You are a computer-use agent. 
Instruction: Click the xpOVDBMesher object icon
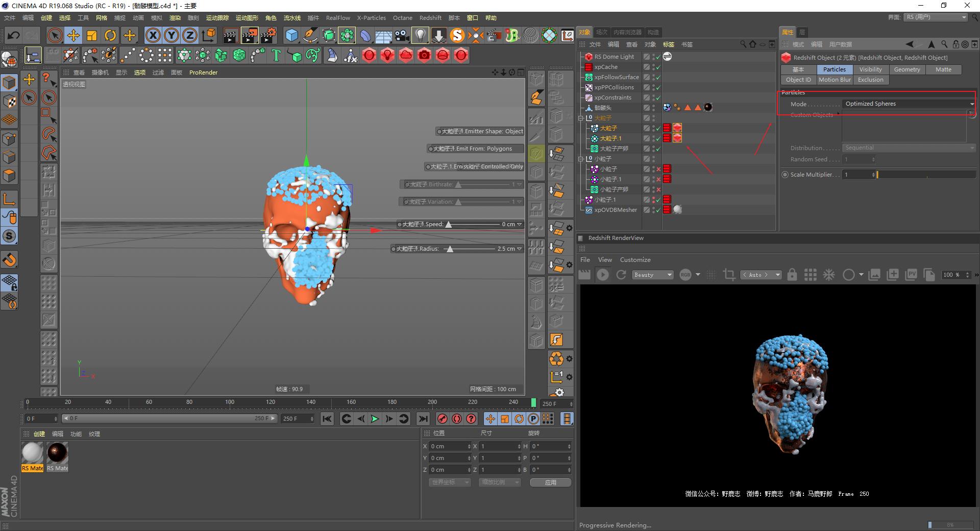[x=589, y=209]
